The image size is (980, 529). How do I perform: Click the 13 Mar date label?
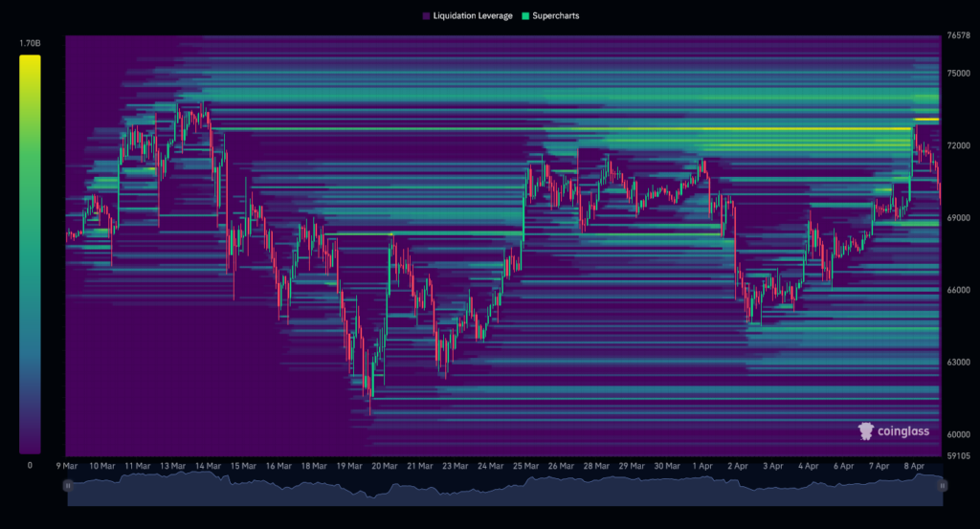172,466
